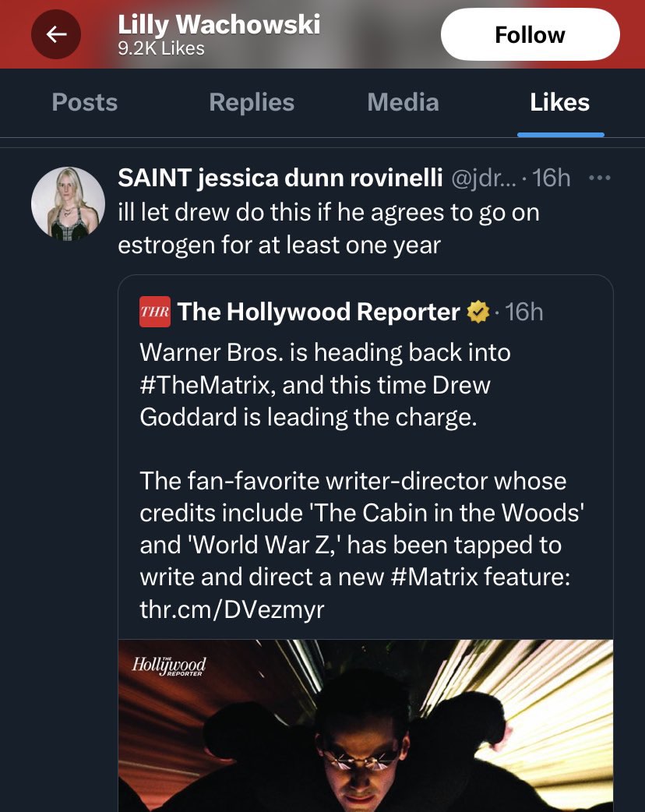645x812 pixels.
Task: Select the Likes tab
Action: 560,102
